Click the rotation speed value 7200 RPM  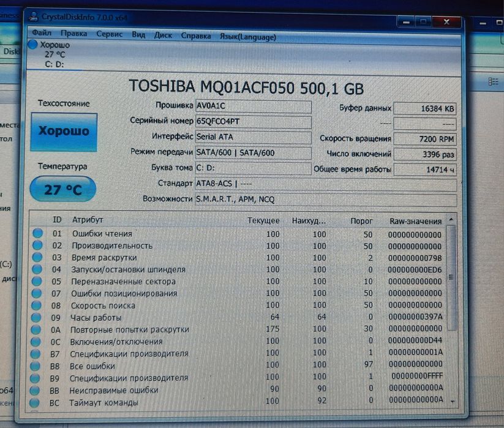pos(425,139)
